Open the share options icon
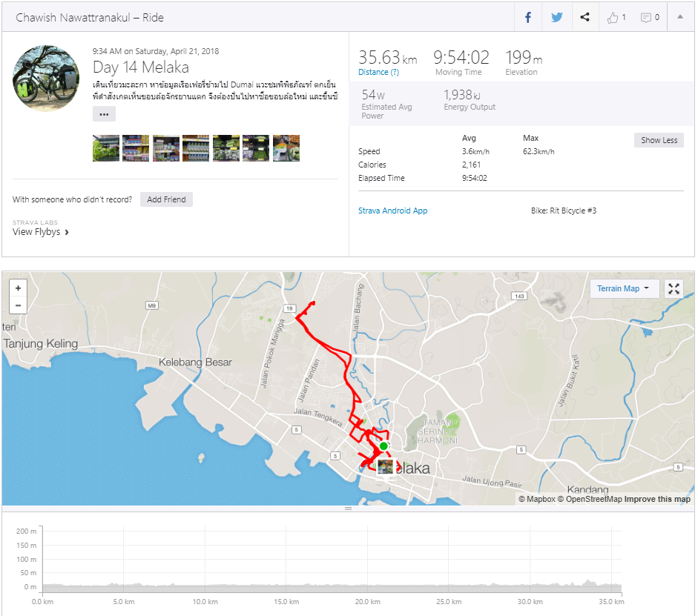The image size is (698, 616). point(585,17)
